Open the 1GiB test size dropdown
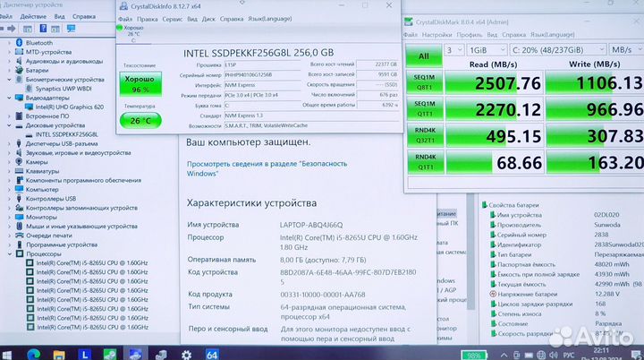The width and height of the screenshot is (644, 360). (487, 50)
